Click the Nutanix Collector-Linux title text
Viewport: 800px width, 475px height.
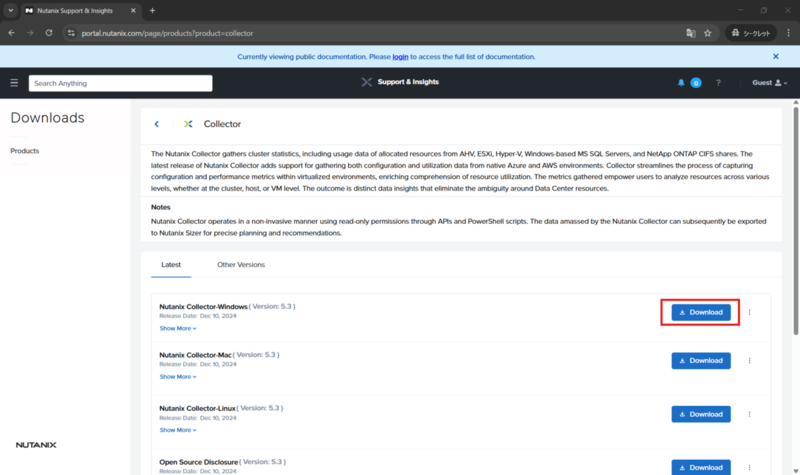(x=197, y=408)
